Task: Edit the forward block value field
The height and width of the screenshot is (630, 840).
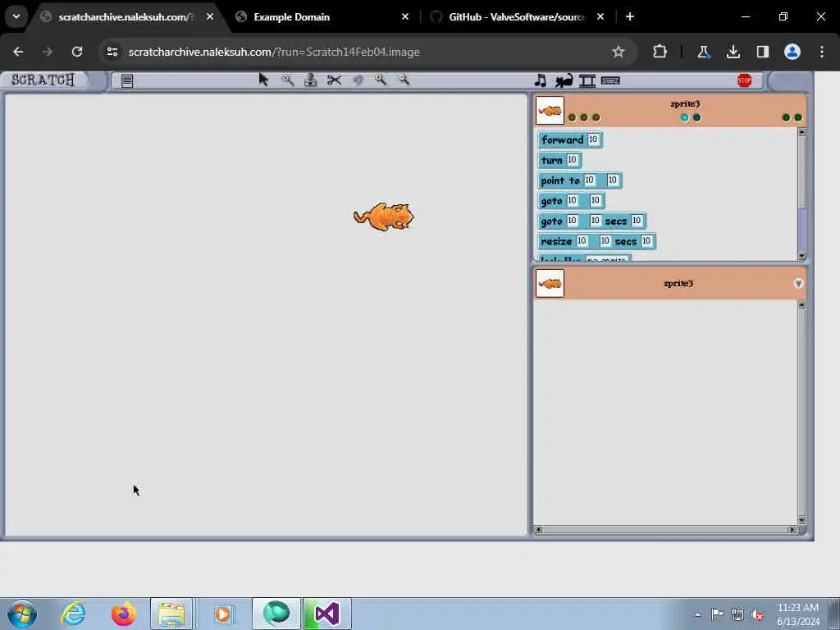Action: [593, 139]
